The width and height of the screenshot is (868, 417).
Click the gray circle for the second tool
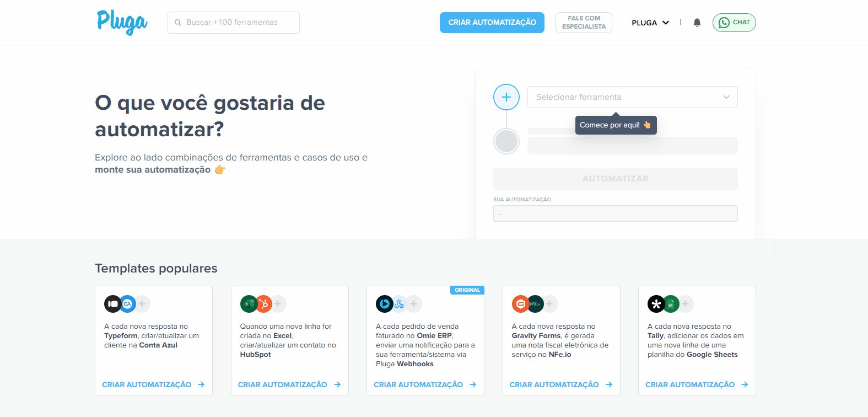(x=506, y=141)
